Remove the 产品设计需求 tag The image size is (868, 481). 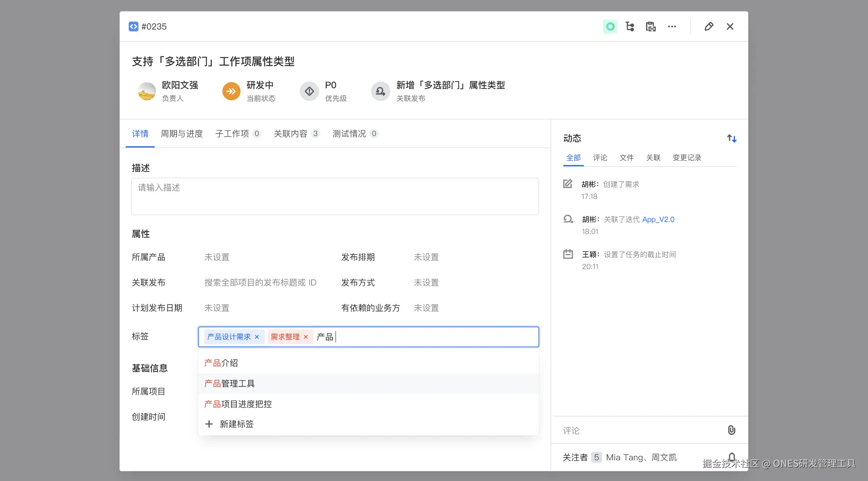[x=257, y=337]
